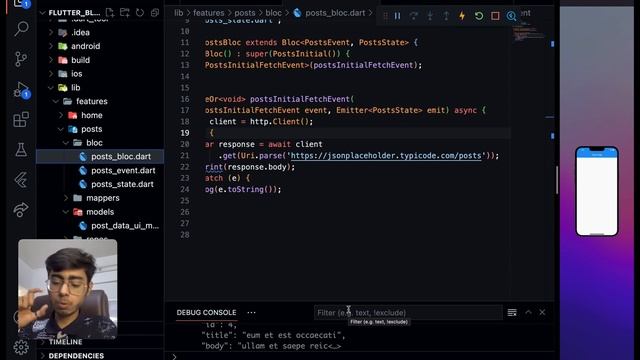Open the share arrow icon in activity bar
This screenshot has height=360, width=640.
click(21, 210)
